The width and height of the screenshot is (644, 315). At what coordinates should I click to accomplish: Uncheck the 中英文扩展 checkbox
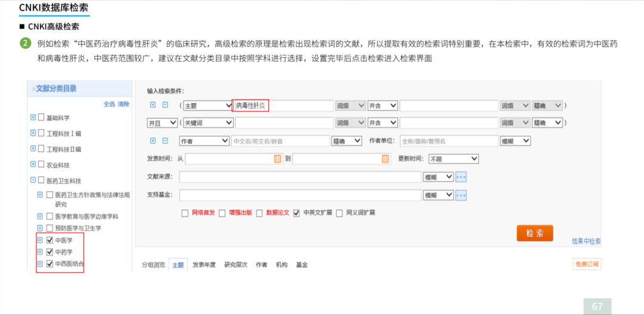click(296, 213)
